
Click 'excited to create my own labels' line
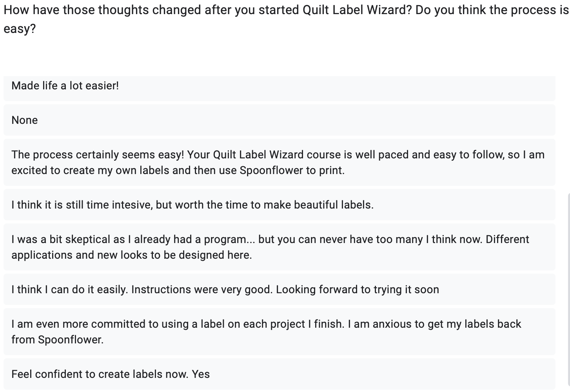coord(178,170)
